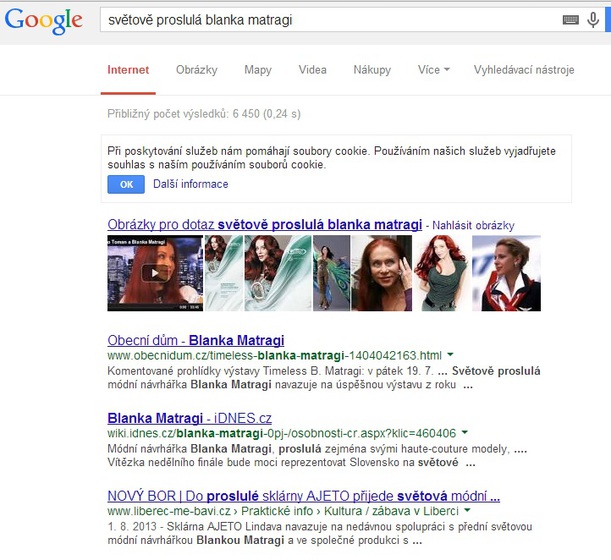Open the Další informace link

[x=191, y=184]
